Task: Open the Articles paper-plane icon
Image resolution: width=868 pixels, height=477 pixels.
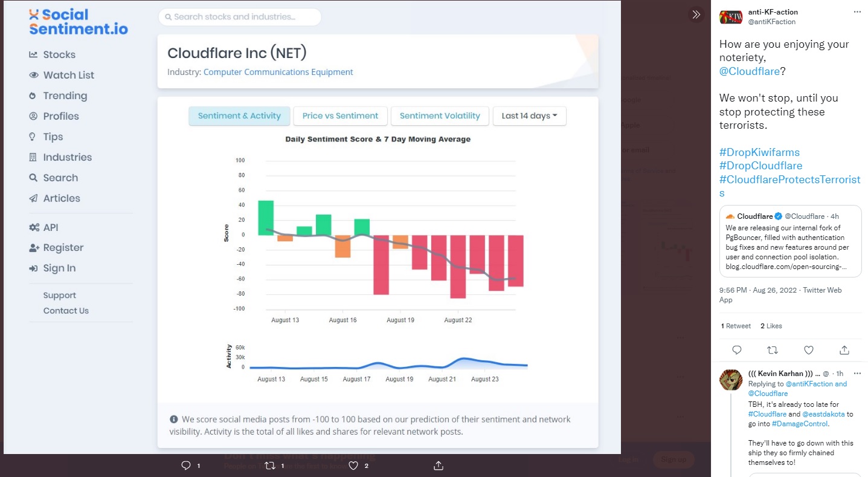Action: [x=33, y=198]
